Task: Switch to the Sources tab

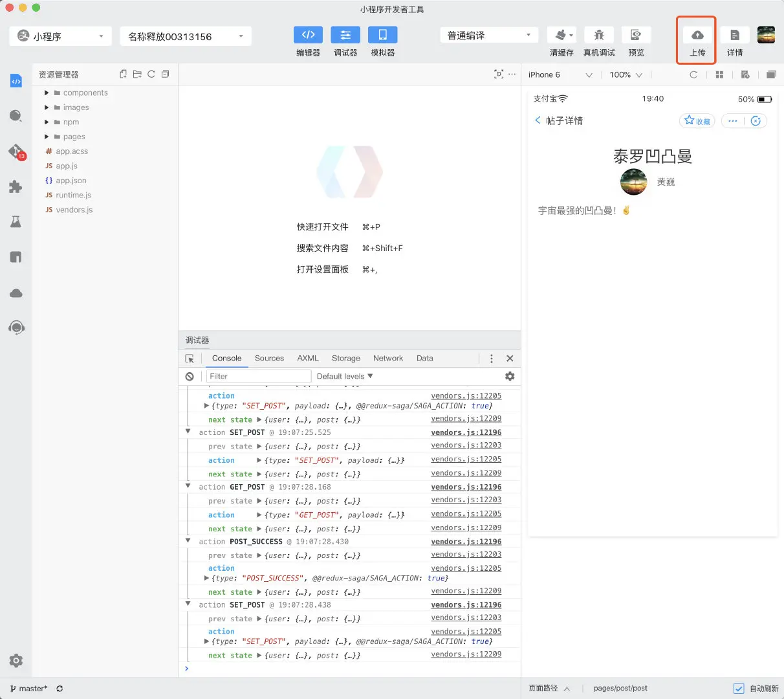Action: tap(269, 358)
